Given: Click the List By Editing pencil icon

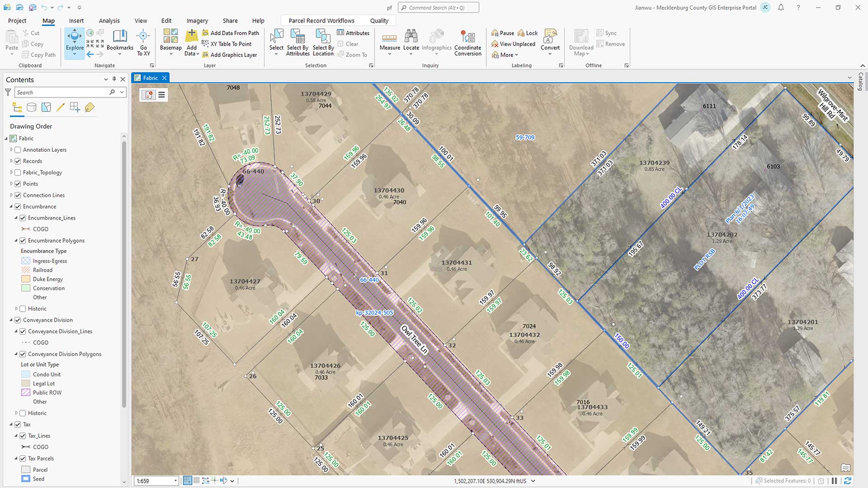Looking at the screenshot, I should pos(60,108).
